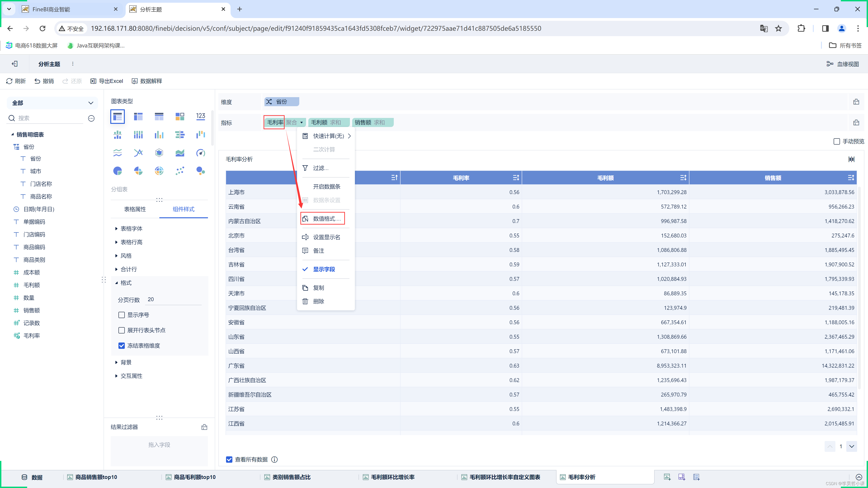Select the scatter plot chart icon
This screenshot has width=868, height=488.
(x=180, y=171)
